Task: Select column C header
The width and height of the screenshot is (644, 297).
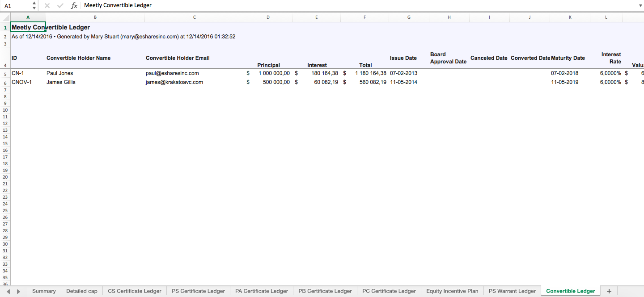Action: [194, 17]
